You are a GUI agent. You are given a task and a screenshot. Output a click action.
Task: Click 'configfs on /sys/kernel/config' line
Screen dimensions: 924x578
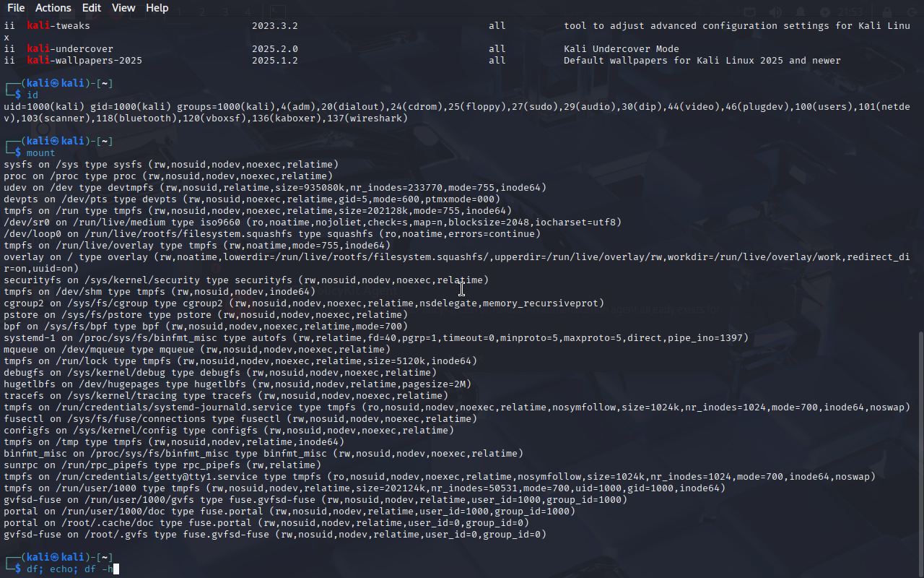[x=229, y=431]
